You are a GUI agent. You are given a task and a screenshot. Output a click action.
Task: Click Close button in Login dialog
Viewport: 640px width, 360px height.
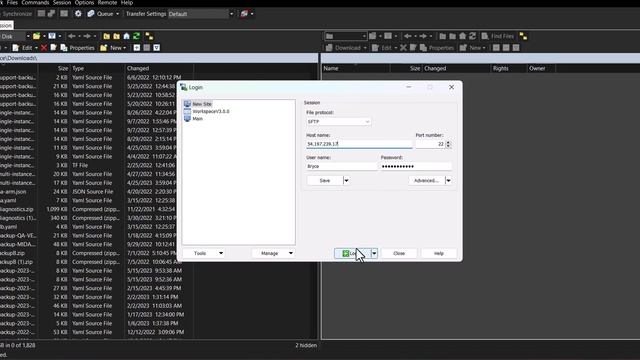point(399,253)
